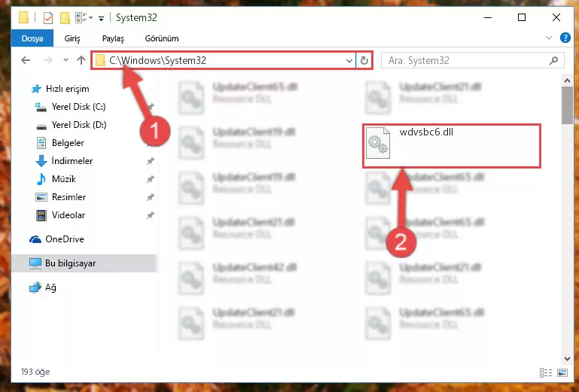The width and height of the screenshot is (579, 392).
Task: Click the Videolar pin icon
Action: 150,215
